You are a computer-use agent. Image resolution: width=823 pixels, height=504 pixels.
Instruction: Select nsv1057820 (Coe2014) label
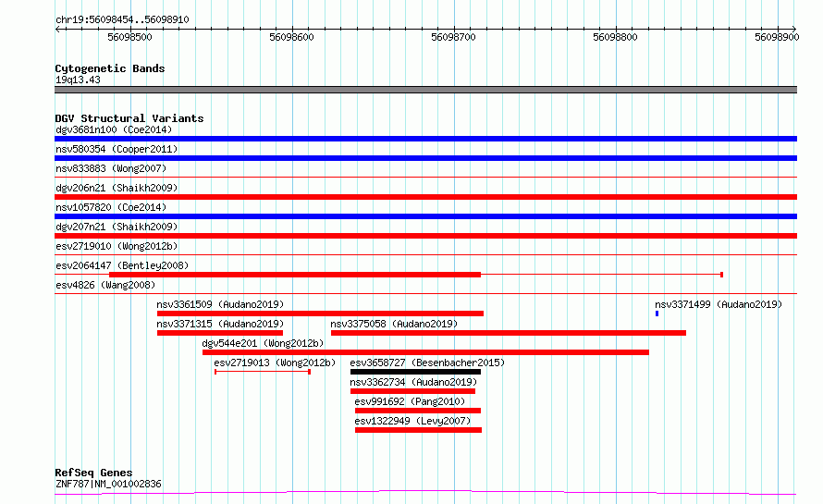(x=111, y=207)
